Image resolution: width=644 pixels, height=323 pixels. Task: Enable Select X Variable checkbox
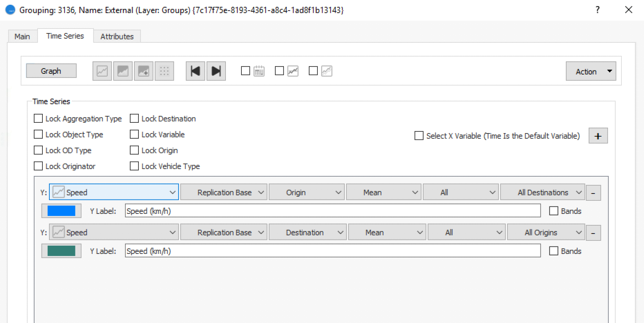click(x=419, y=136)
